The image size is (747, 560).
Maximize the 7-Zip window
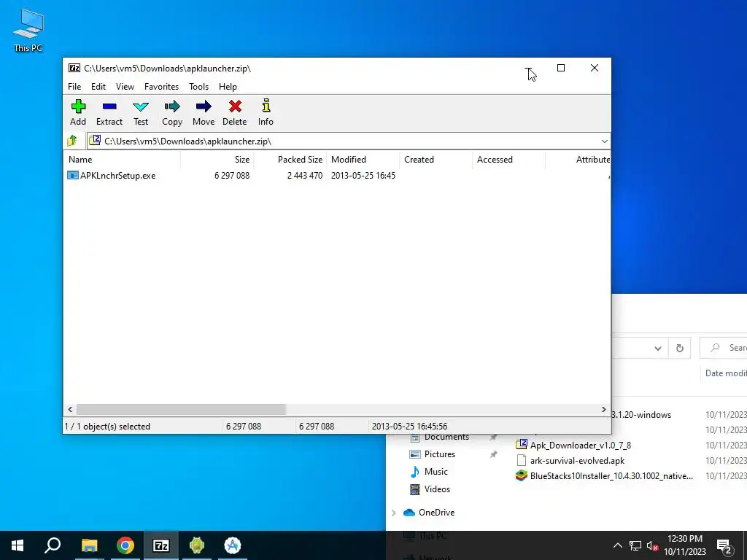pos(561,68)
